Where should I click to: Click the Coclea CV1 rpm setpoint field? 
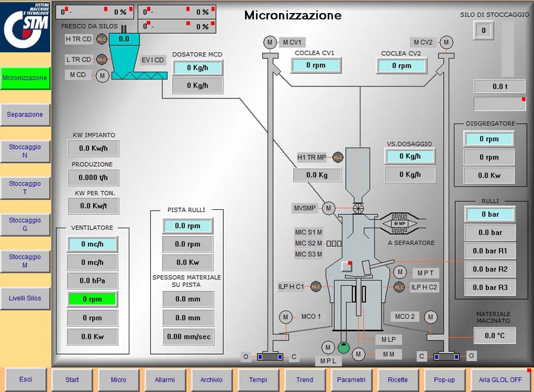click(x=316, y=65)
